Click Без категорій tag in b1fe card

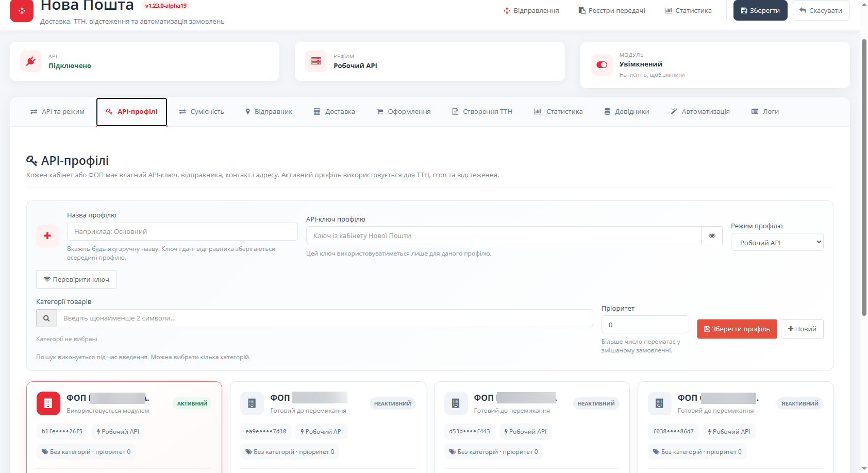[x=86, y=452]
